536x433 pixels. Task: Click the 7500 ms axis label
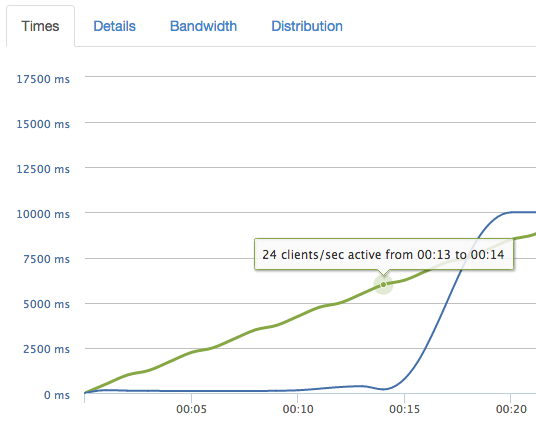click(46, 259)
